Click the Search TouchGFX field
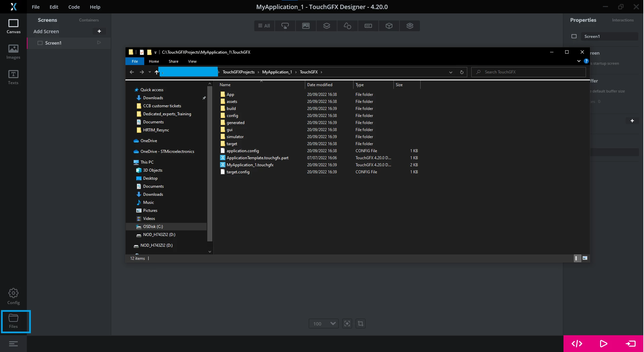644x352 pixels. click(x=529, y=72)
